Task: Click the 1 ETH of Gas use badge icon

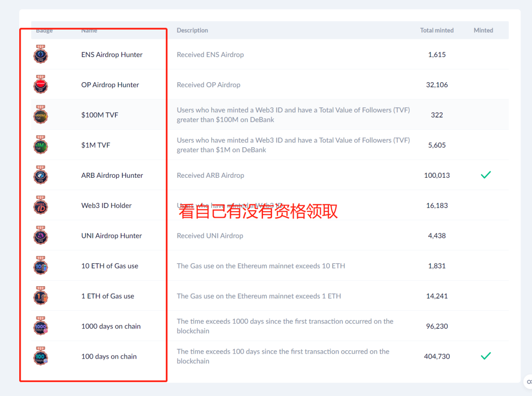Action: pos(40,296)
